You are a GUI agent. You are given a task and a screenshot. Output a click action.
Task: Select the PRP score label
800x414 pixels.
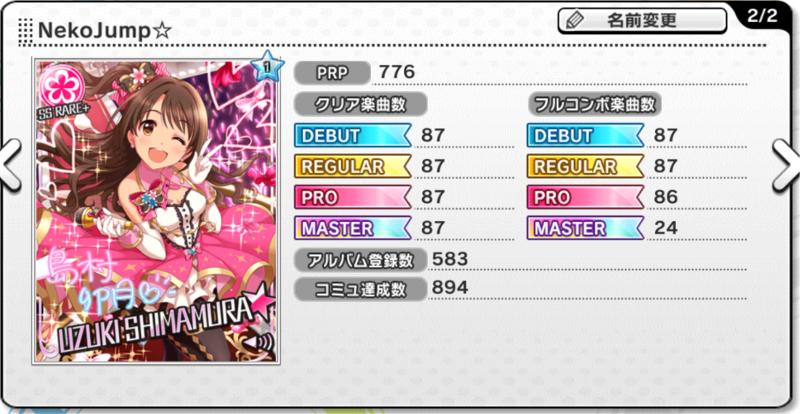[x=332, y=73]
